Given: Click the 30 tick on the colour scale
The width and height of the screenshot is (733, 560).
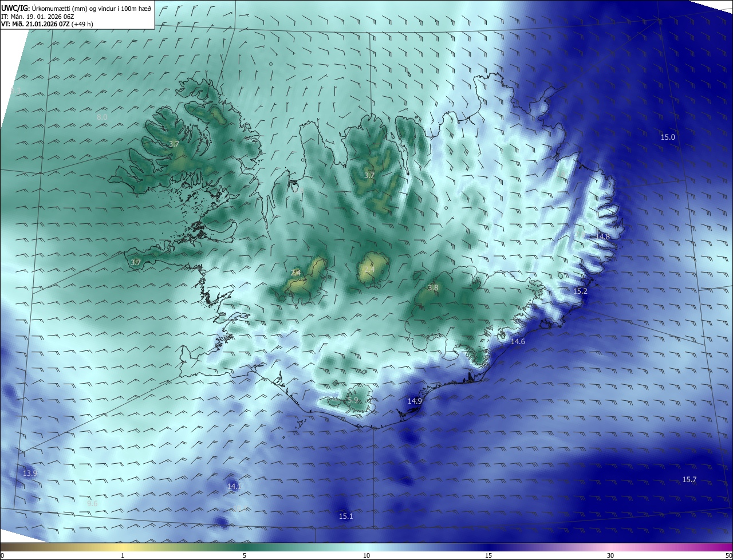Looking at the screenshot, I should tap(610, 555).
